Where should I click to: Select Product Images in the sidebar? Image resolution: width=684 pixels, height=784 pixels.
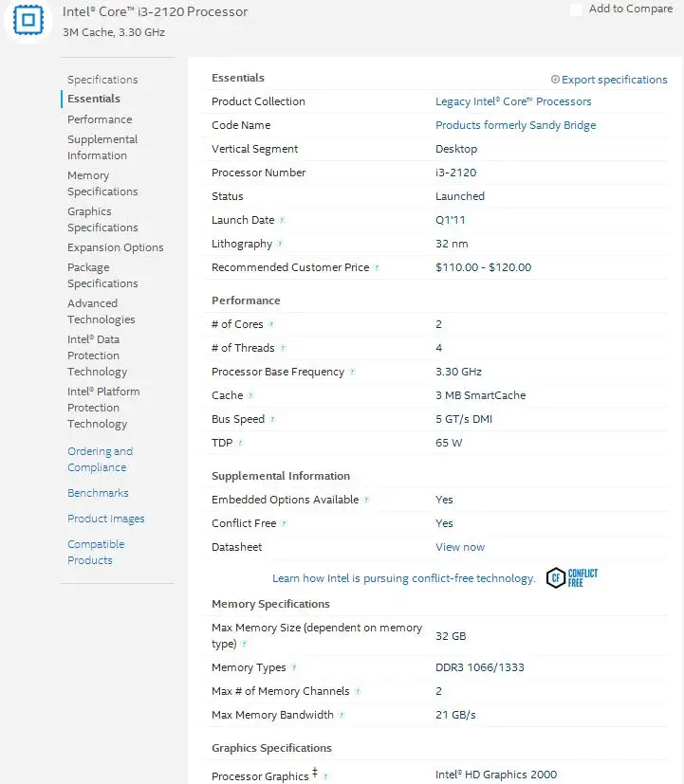pyautogui.click(x=105, y=519)
